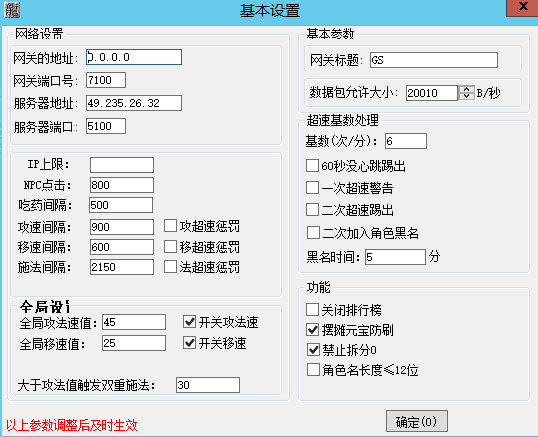Click the 确定(O) button
The height and width of the screenshot is (437, 538).
click(x=417, y=421)
